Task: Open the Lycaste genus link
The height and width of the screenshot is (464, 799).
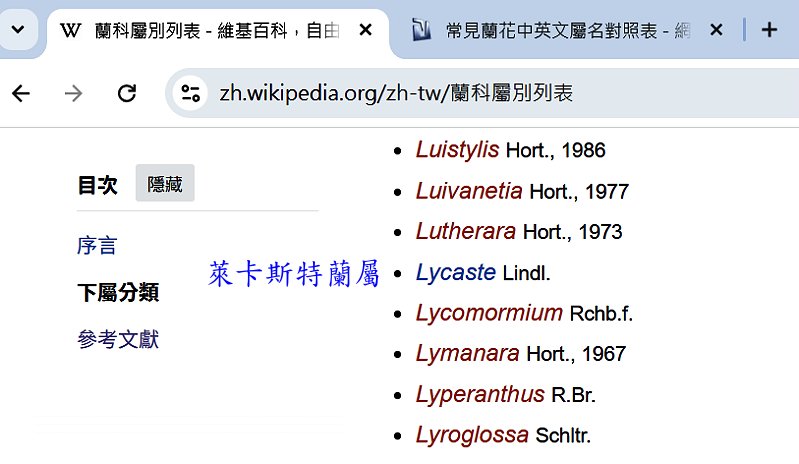Action: [455, 272]
